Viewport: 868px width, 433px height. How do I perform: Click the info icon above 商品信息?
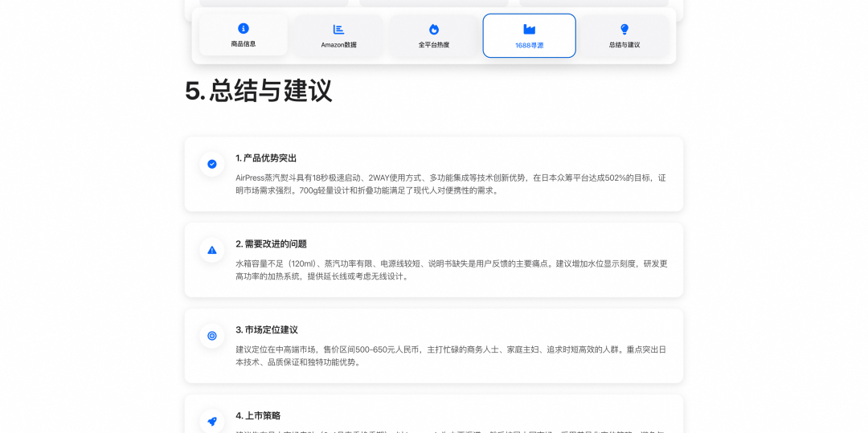244,28
